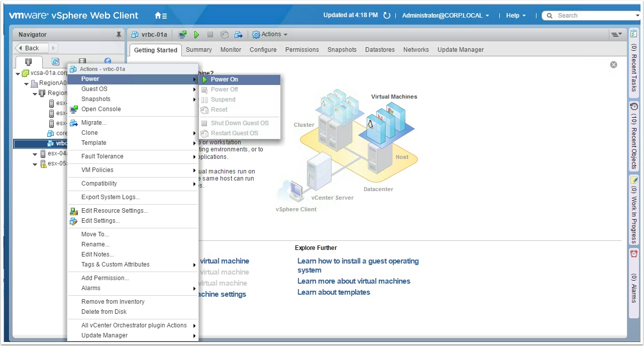Click the Back button in Navigator
Screen dimensions: 644x346
(31, 48)
